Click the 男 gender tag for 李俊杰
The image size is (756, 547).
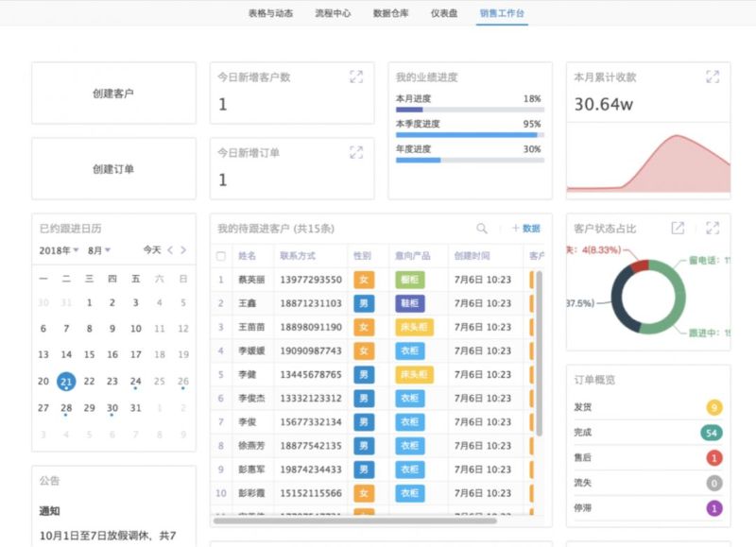click(x=364, y=398)
